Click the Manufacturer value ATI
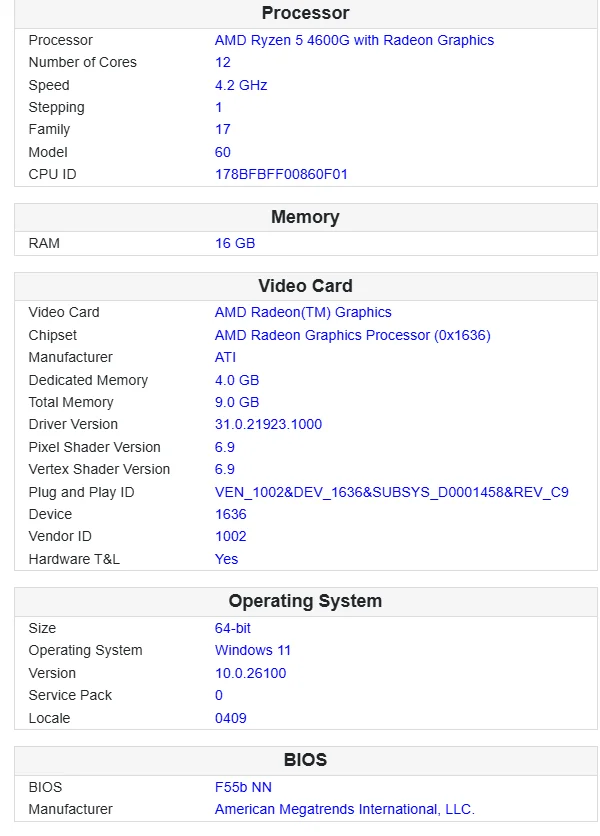This screenshot has width=600, height=836. 225,357
